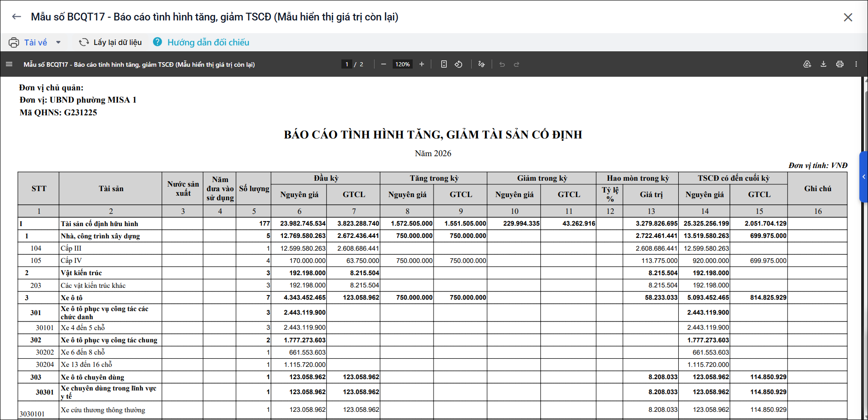Click the save to Drive icon

pos(807,64)
